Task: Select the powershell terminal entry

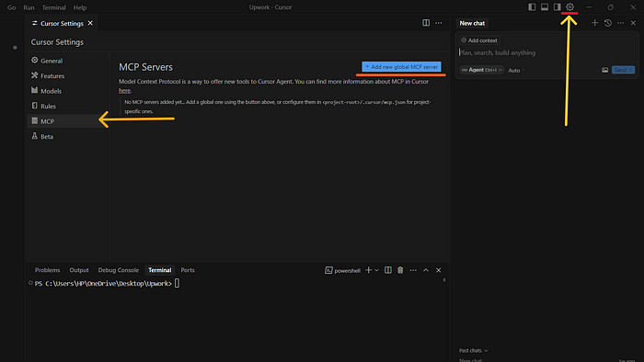Action: [342, 270]
